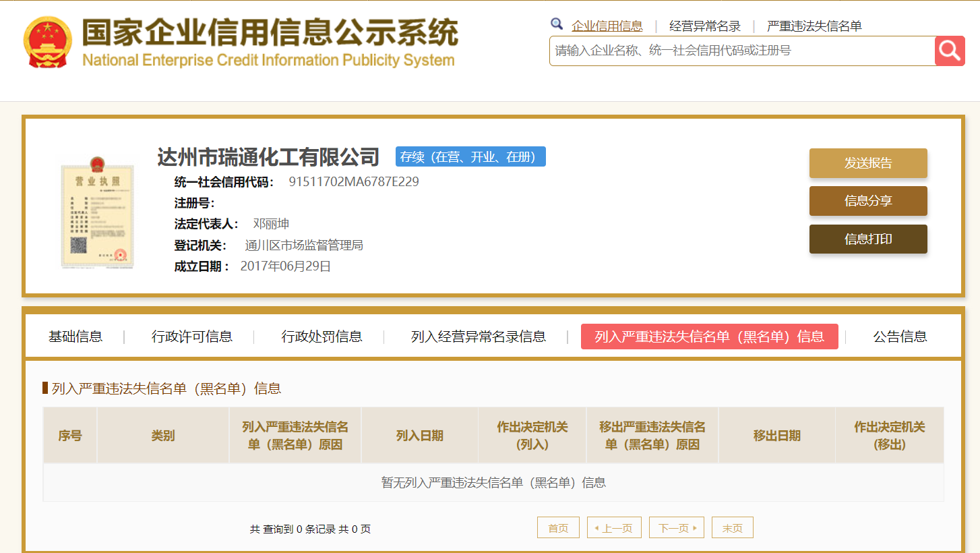Go to first page via 首页
The height and width of the screenshot is (553, 980).
click(x=558, y=528)
